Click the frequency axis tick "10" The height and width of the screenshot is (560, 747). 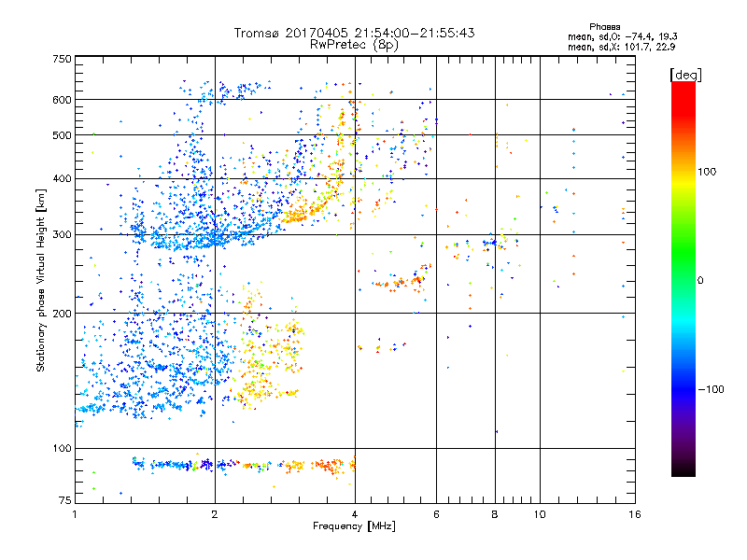pyautogui.click(x=540, y=514)
